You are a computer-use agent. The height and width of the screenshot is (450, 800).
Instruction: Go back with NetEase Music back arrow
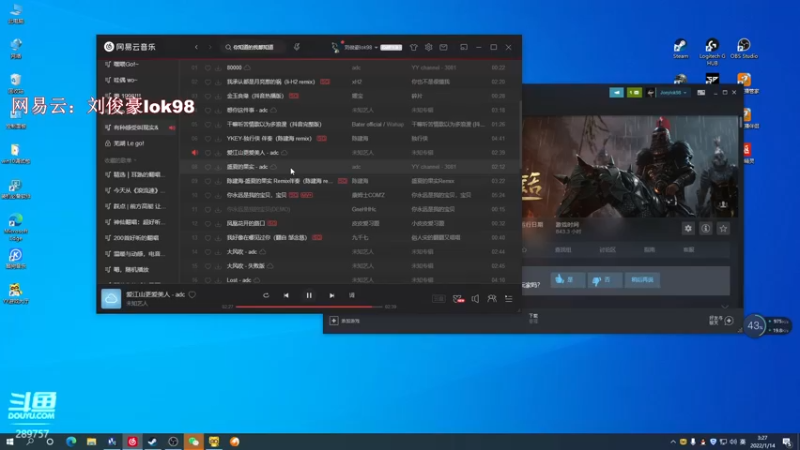[x=196, y=47]
